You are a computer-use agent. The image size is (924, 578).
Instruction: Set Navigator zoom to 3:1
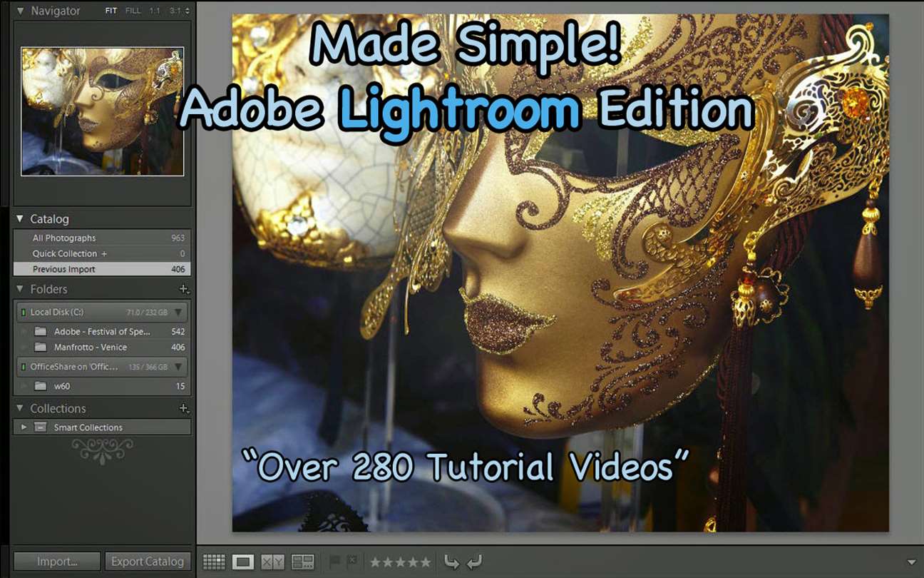(175, 11)
